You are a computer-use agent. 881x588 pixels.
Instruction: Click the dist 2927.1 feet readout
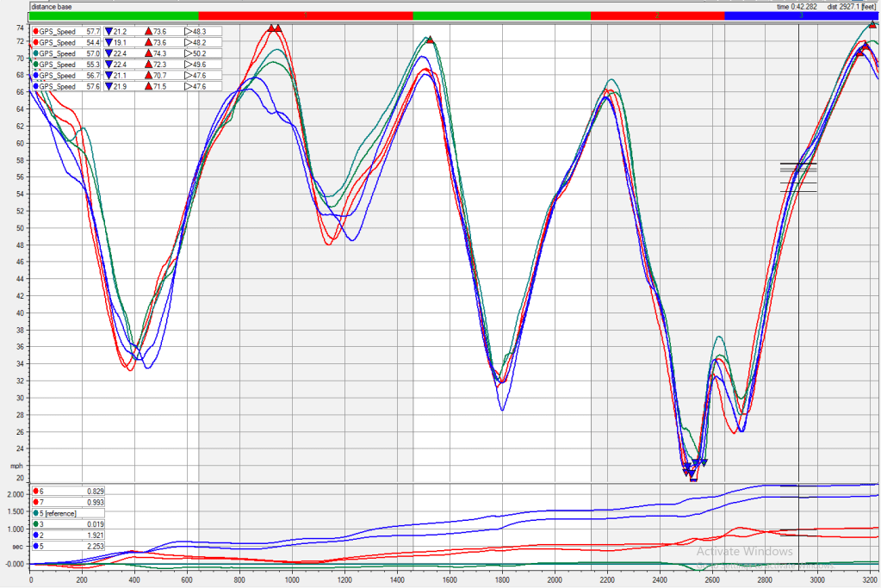pos(851,6)
